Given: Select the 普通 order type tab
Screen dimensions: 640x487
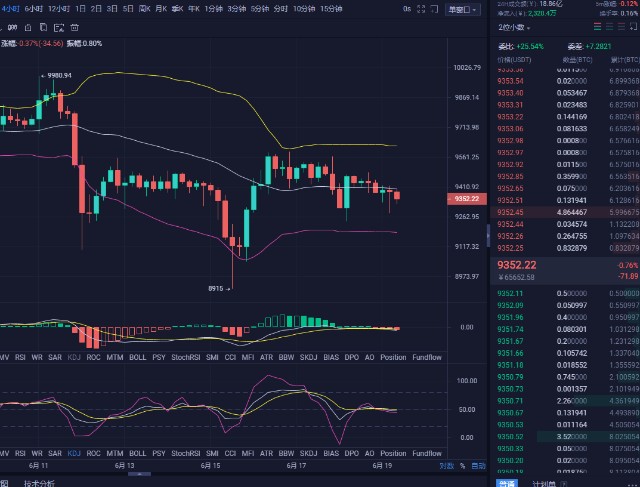Looking at the screenshot, I should [507, 483].
